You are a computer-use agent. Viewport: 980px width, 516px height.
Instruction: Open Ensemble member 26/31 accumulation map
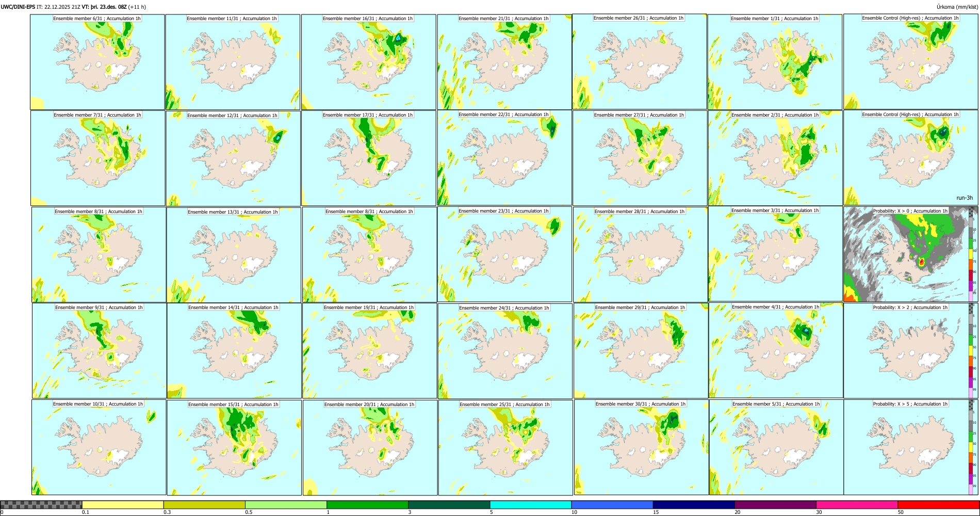(640, 61)
